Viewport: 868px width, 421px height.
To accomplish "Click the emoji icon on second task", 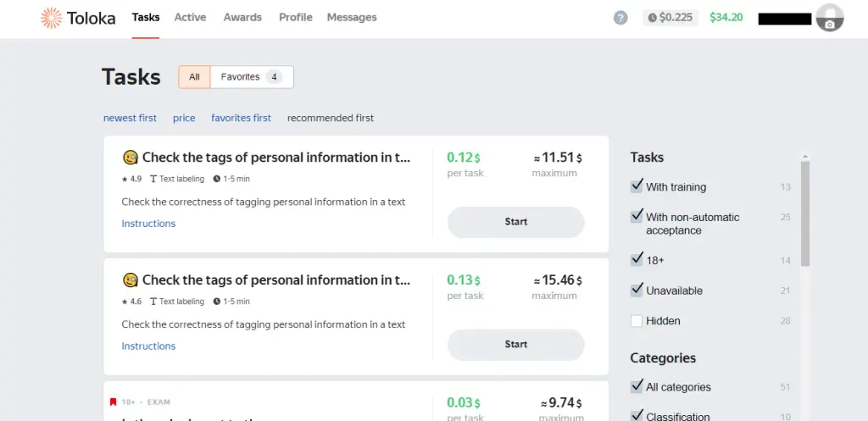I will pyautogui.click(x=130, y=280).
